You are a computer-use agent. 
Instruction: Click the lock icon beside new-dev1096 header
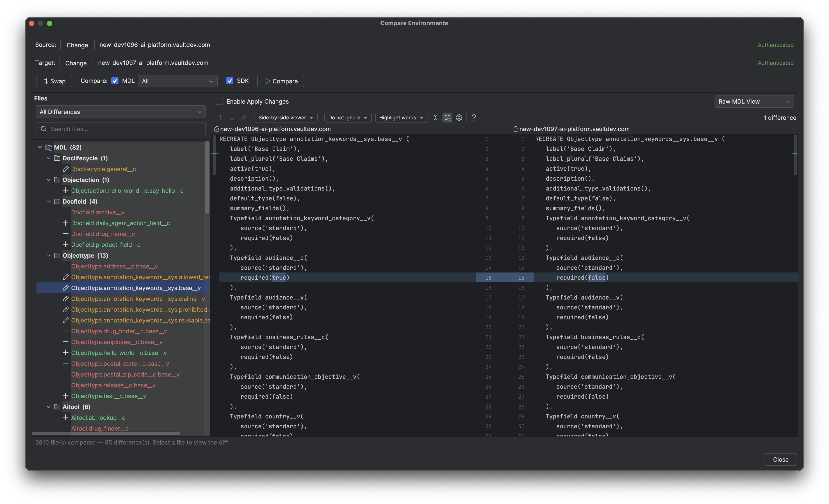[x=217, y=129]
